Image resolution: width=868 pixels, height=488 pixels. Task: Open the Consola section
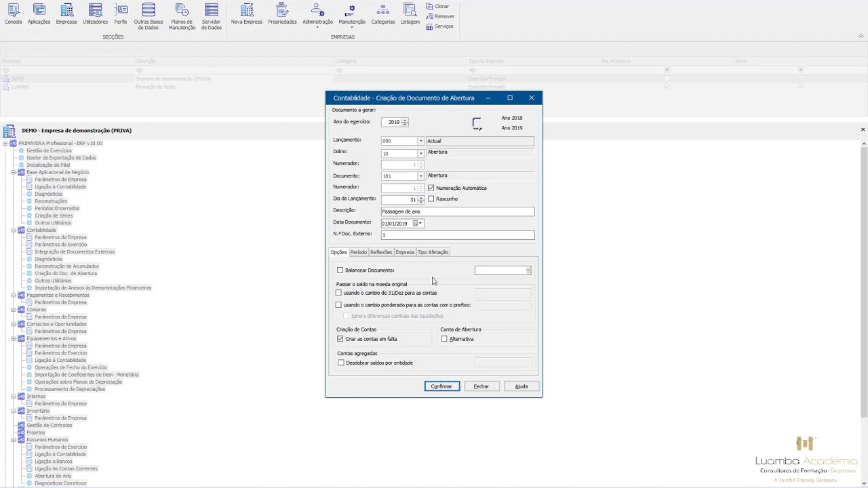coord(13,14)
